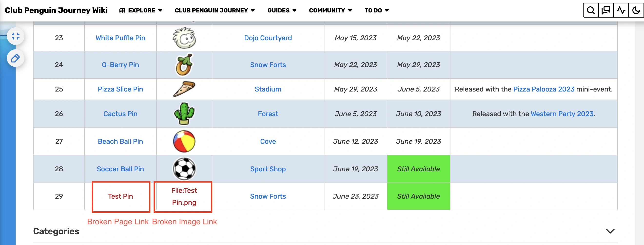Viewport: 644px width, 245px height.
Task: Open the Guides menu
Action: pos(282,10)
